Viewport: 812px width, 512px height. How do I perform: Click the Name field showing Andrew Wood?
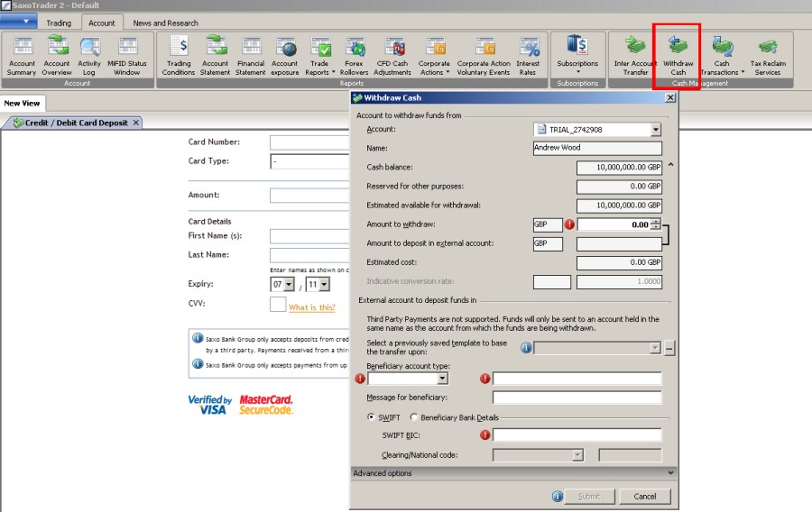pyautogui.click(x=597, y=148)
